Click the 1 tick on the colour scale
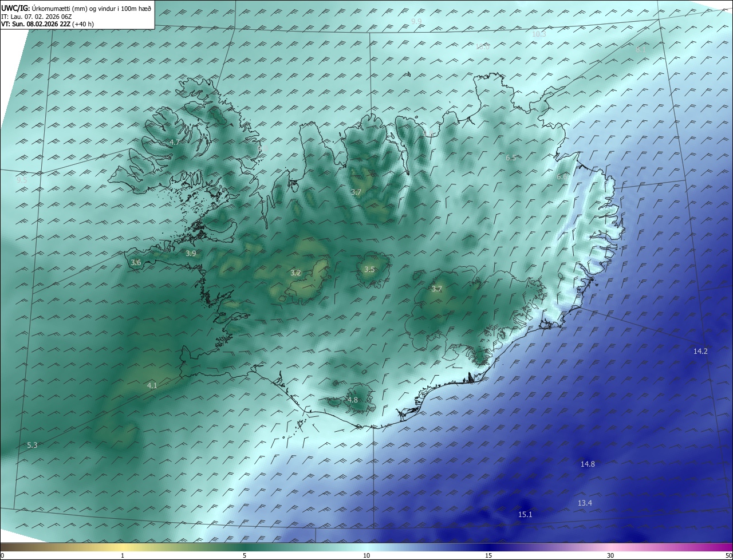Screen dimensions: 733x560 [123, 556]
